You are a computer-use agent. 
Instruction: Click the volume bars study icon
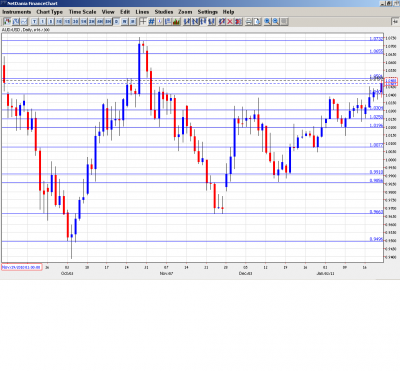point(176,22)
